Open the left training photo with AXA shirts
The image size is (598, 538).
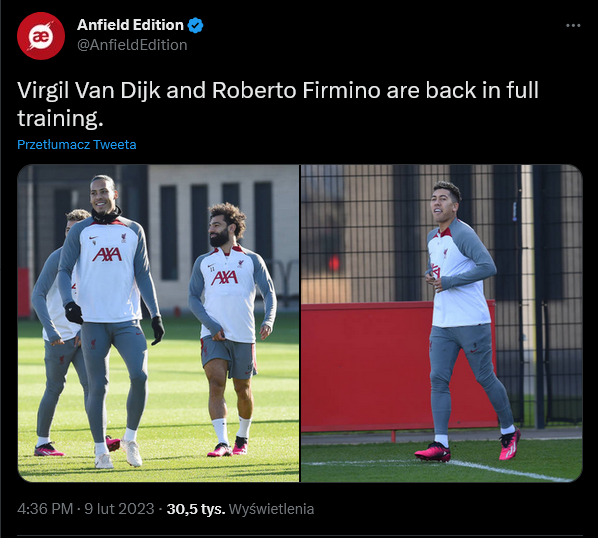tap(158, 323)
